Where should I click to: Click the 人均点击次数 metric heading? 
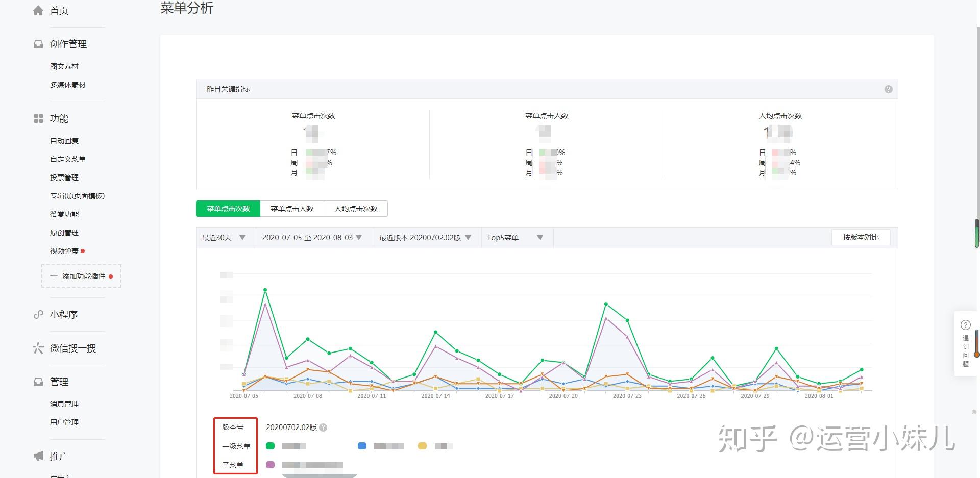[x=780, y=116]
